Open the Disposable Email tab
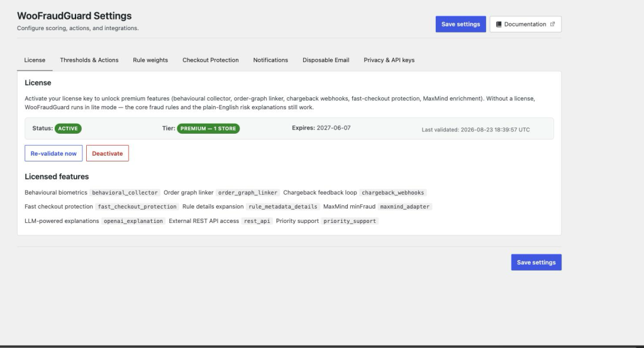644x348 pixels. pos(326,60)
